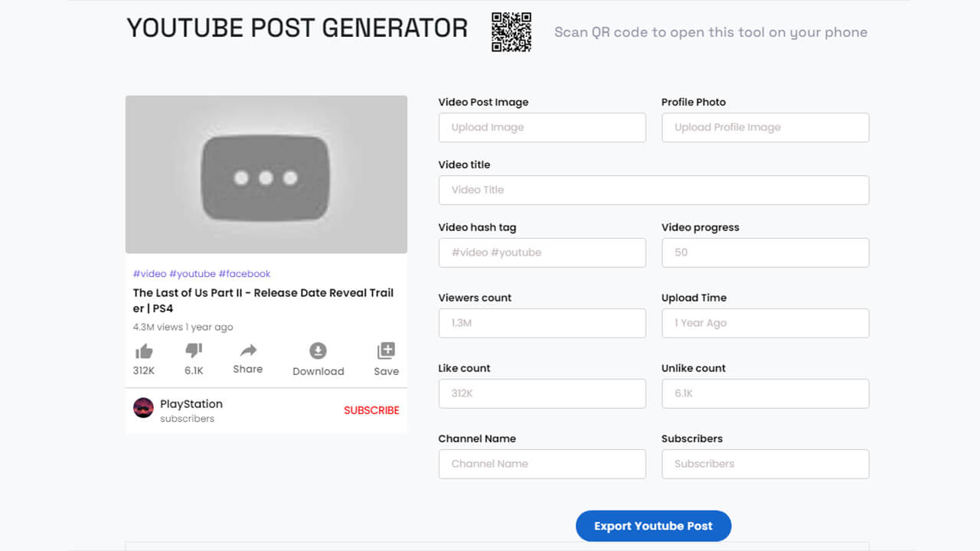Select the Video Title input field
Image resolution: width=980 pixels, height=551 pixels.
(653, 190)
